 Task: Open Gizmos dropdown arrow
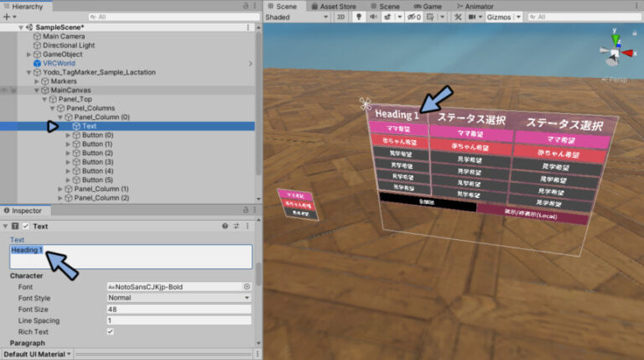coord(518,17)
